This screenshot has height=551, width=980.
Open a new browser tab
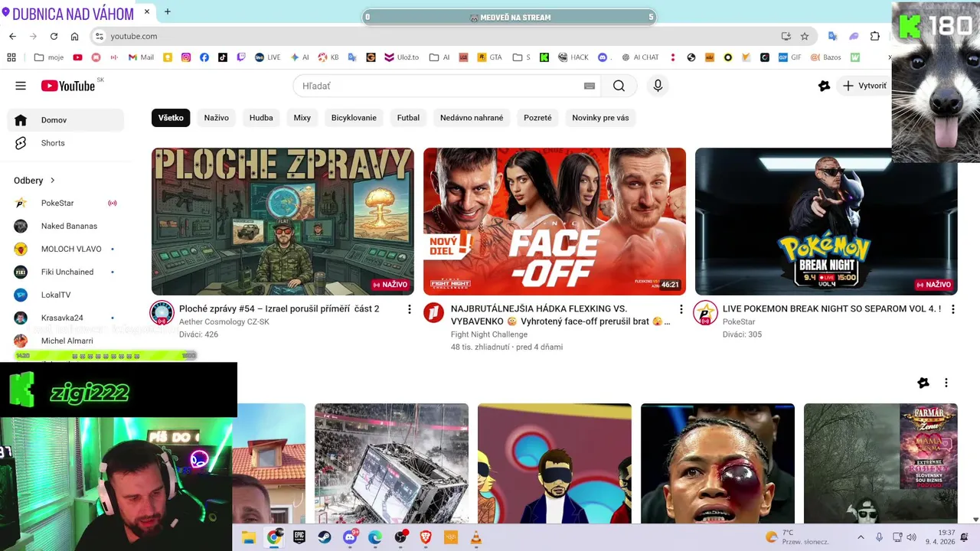(x=168, y=11)
